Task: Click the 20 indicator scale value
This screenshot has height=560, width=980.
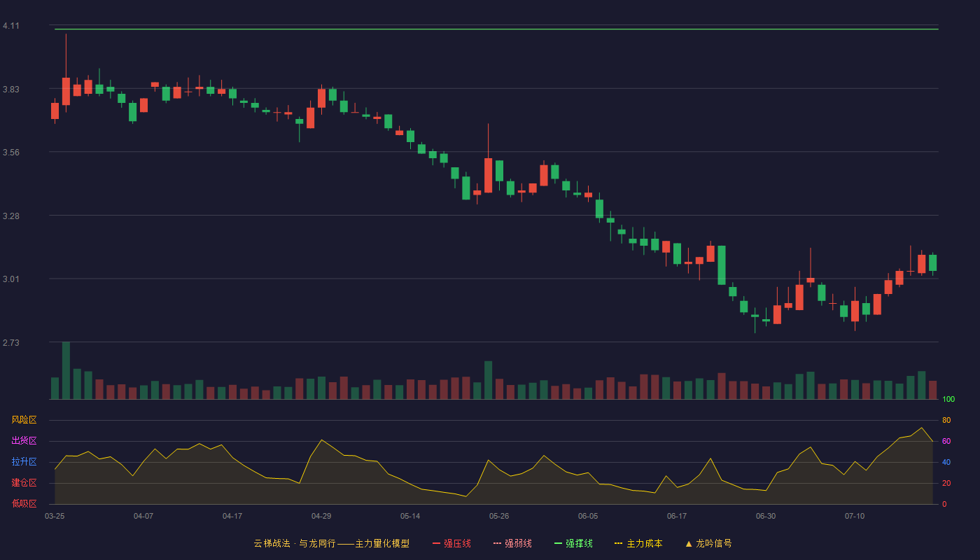Action: click(946, 483)
